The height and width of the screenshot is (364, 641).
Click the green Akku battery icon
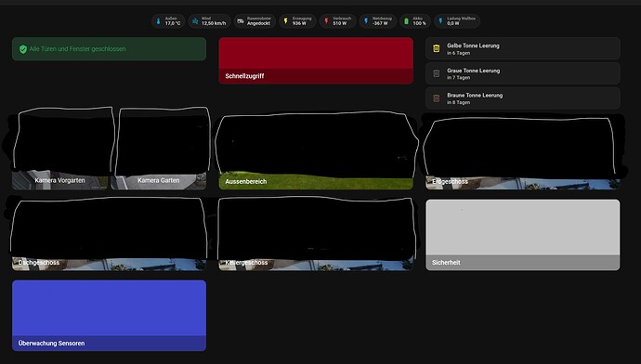pos(406,20)
